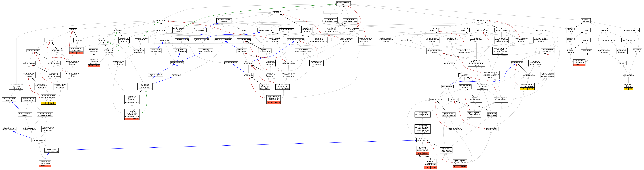Click the 'epithelial cell apoptotic process' node

coord(29,63)
